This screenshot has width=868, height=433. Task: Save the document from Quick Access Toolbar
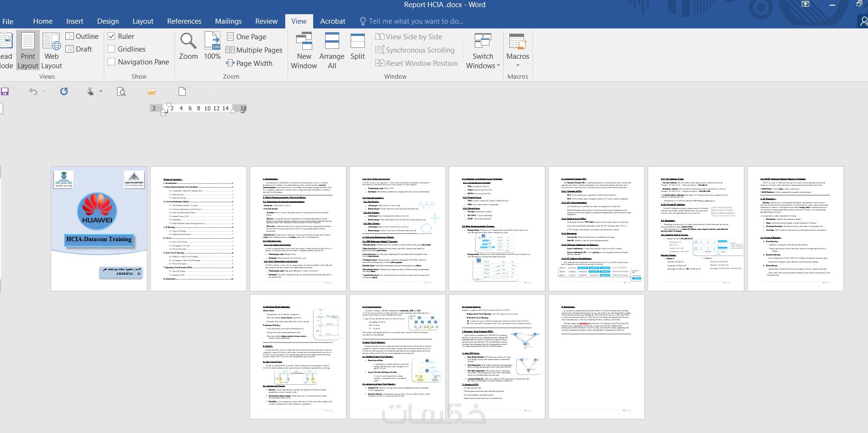click(5, 91)
